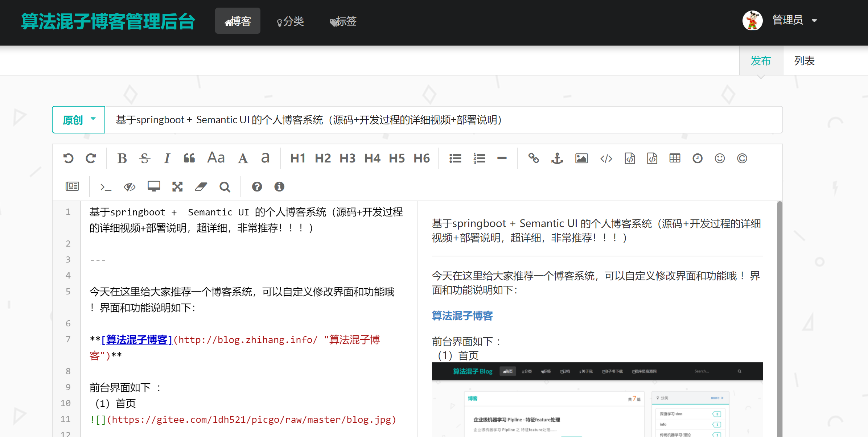Click the 算法混子博客 link in the preview
868x437 pixels.
[x=462, y=316]
